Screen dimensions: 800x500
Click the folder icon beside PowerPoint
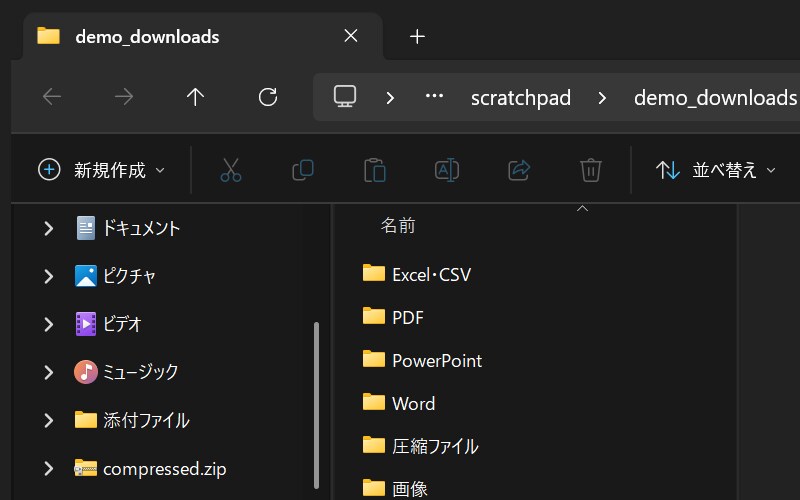tap(374, 359)
